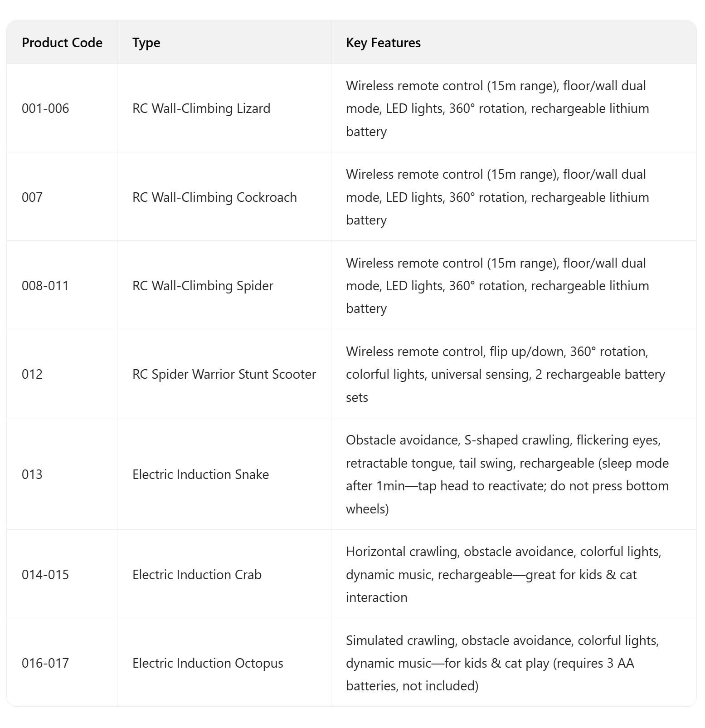Screen dimensions: 705x728
Task: Click the Type column header
Action: coord(146,43)
